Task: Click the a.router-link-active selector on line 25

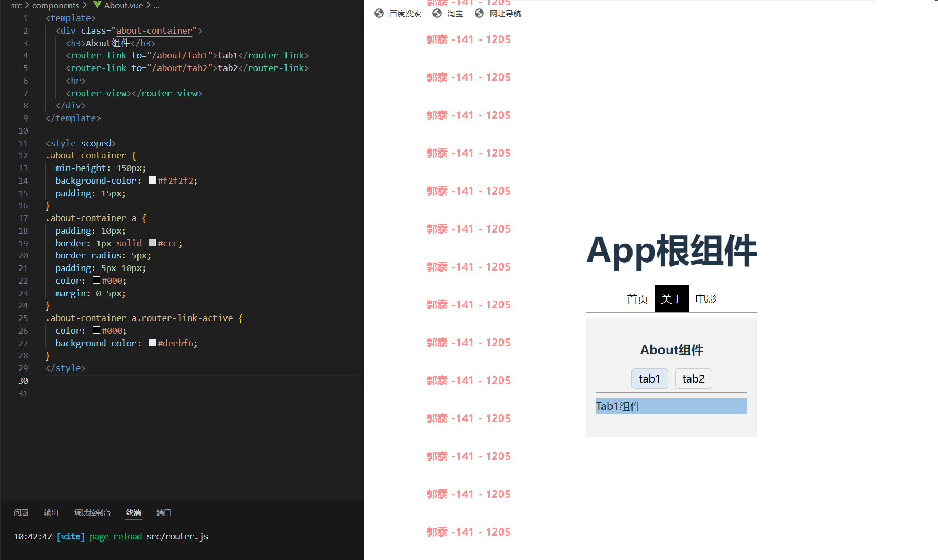Action: 182,318
